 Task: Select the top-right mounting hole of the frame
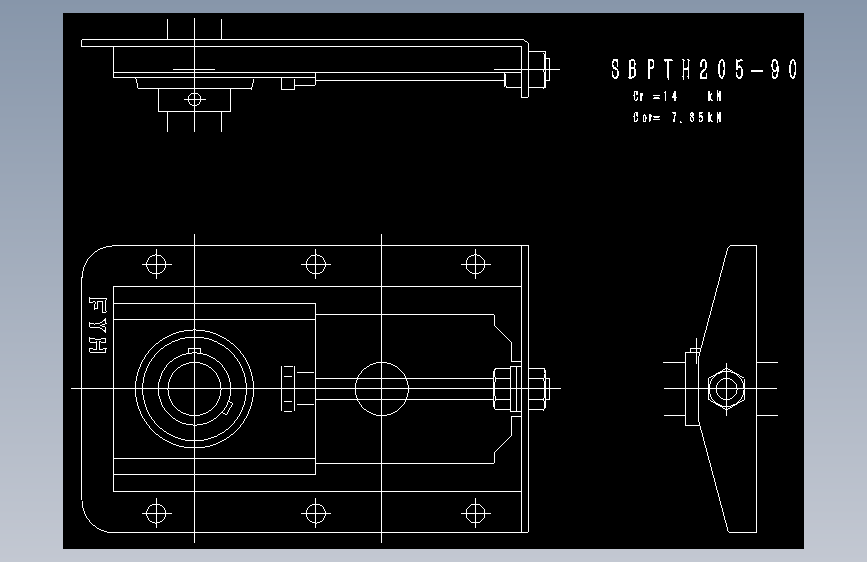[476, 264]
